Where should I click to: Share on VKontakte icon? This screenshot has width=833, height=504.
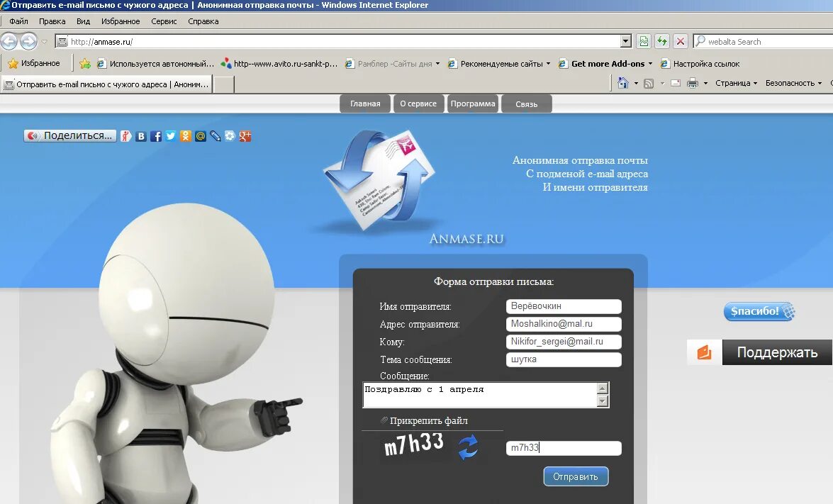point(141,137)
